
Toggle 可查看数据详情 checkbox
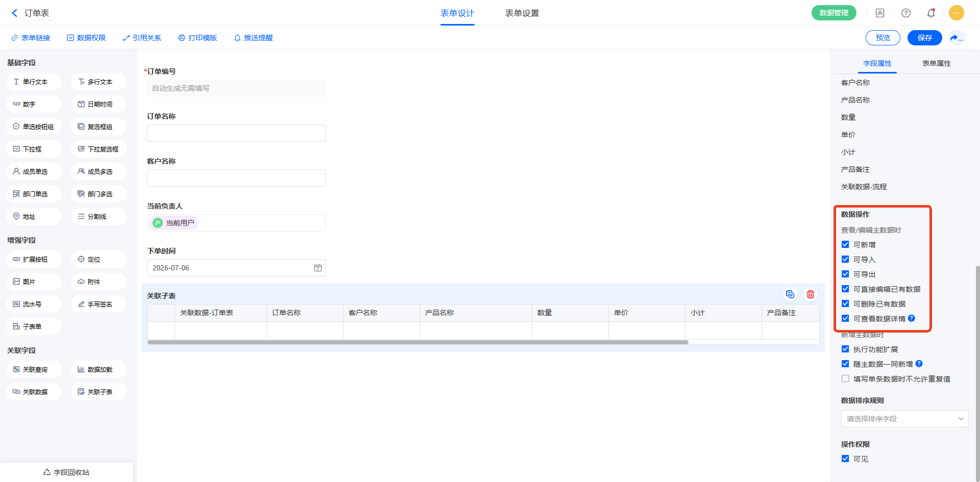point(845,319)
